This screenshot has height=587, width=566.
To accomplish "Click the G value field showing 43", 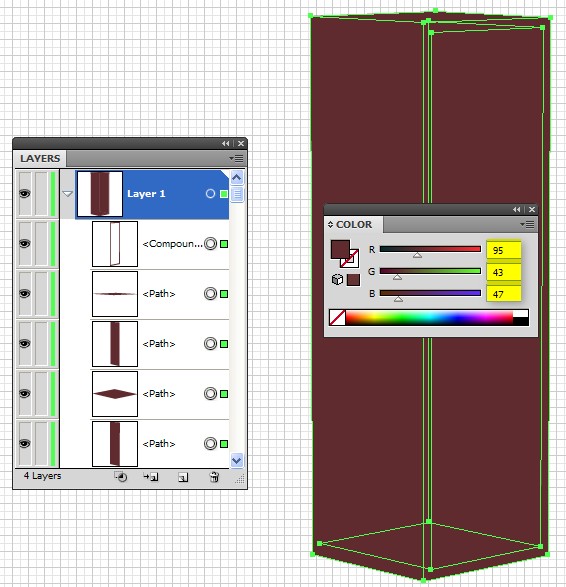I will [503, 272].
